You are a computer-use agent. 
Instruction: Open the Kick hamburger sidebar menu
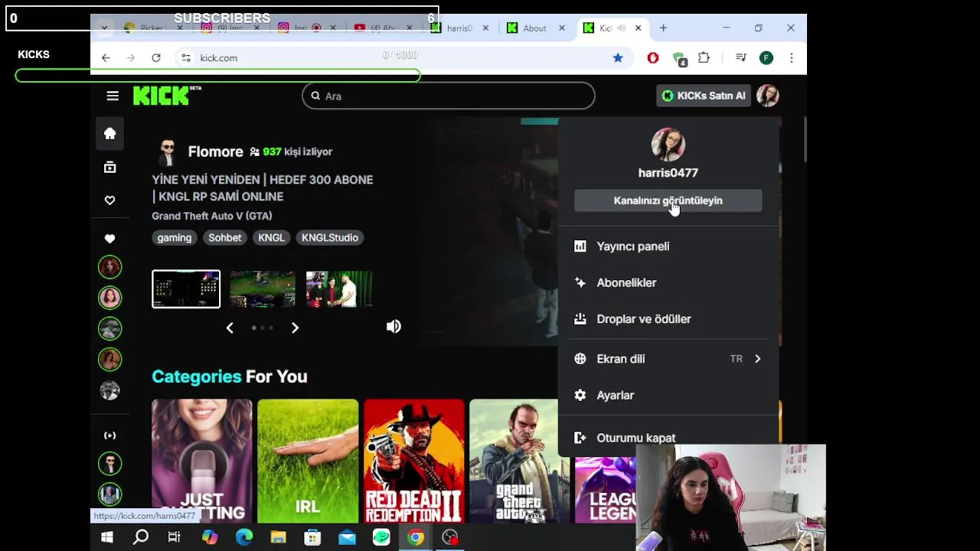pyautogui.click(x=113, y=96)
